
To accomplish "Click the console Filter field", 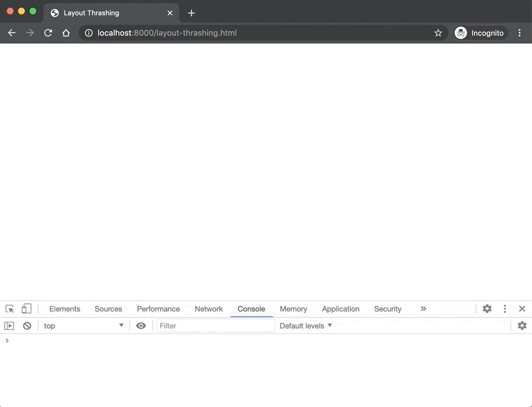I will click(x=215, y=326).
